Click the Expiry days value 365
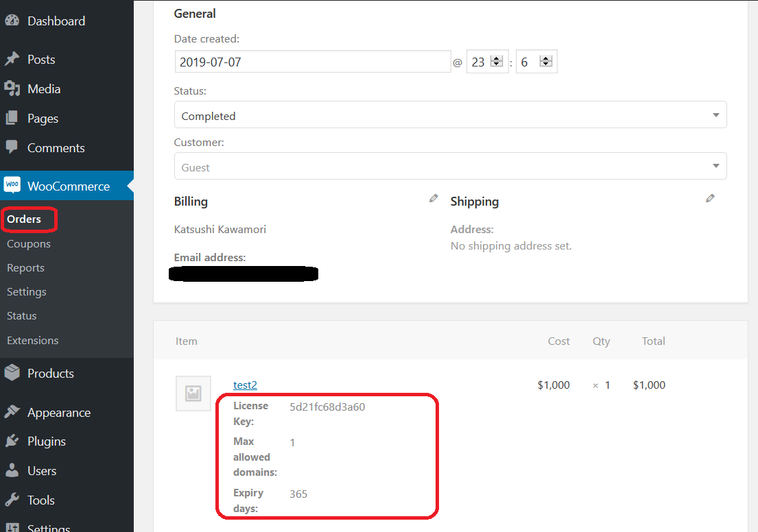The height and width of the screenshot is (532, 758). [x=298, y=494]
